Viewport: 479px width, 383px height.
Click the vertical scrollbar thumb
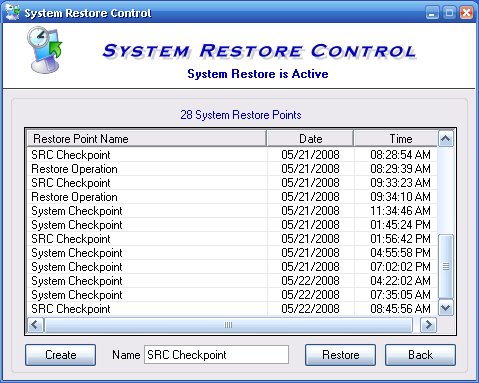pos(446,267)
